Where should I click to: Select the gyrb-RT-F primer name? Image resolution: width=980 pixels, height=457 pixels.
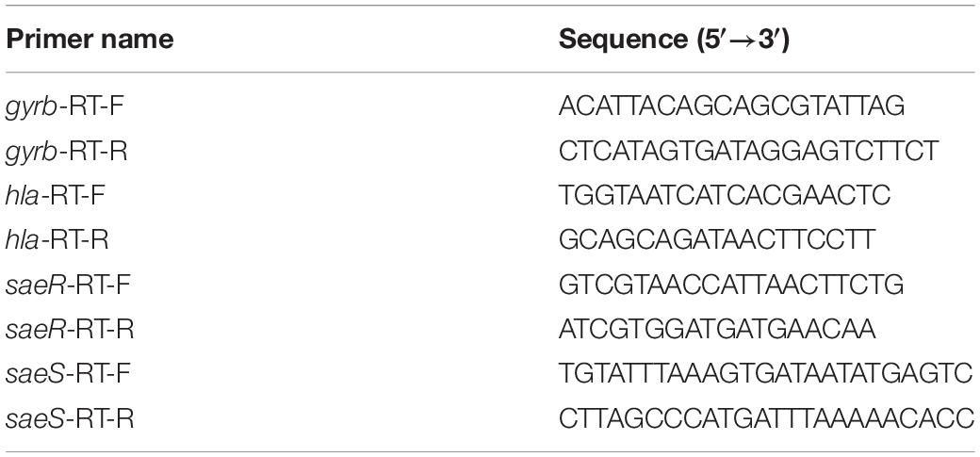pos(64,106)
